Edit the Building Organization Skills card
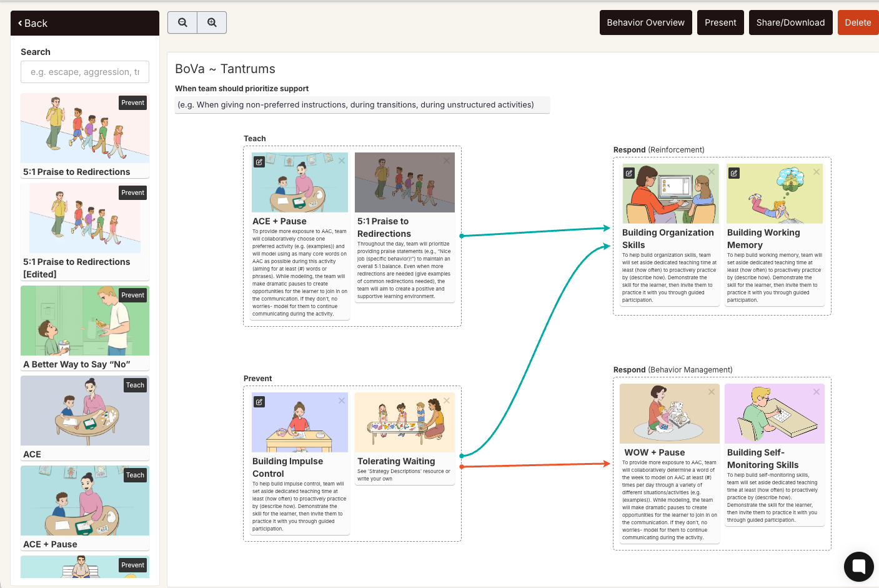The height and width of the screenshot is (588, 879). point(629,173)
